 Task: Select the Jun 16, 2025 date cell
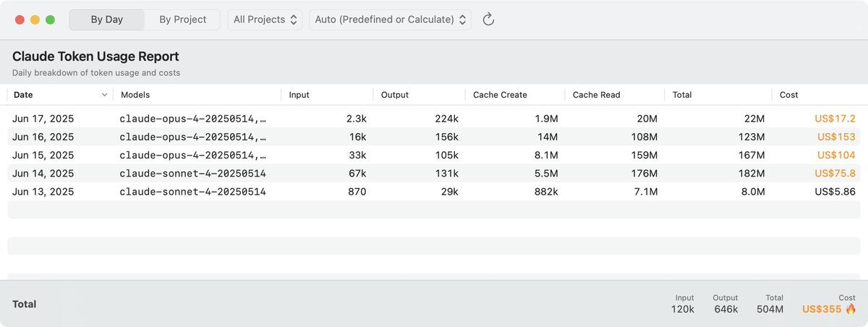tap(43, 137)
